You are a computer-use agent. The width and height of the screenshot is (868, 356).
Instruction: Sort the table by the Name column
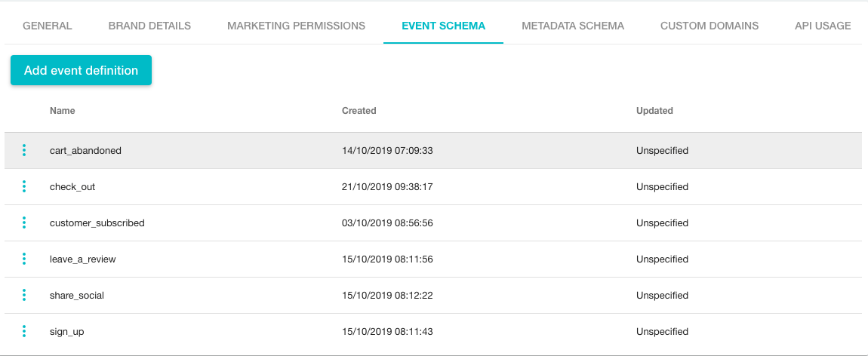pyautogui.click(x=63, y=111)
